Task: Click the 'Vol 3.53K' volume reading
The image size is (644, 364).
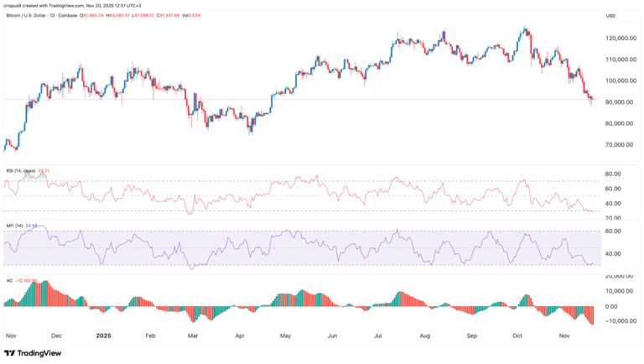Action: (x=191, y=15)
